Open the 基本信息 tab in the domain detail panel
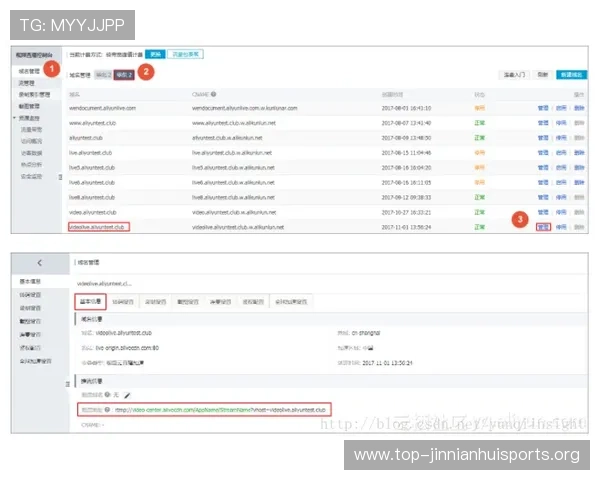Image resolution: width=600 pixels, height=480 pixels. pyautogui.click(x=90, y=302)
